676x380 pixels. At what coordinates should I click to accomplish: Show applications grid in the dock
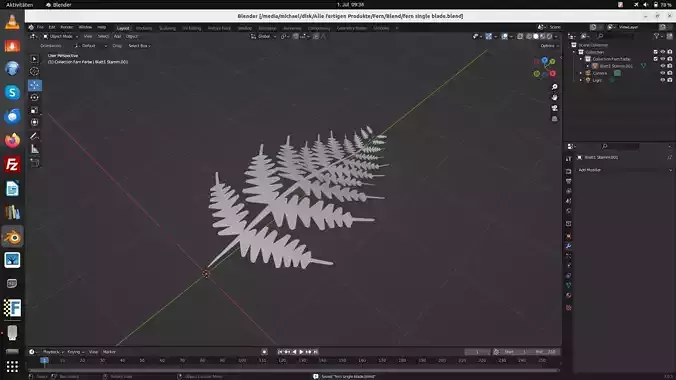12,367
